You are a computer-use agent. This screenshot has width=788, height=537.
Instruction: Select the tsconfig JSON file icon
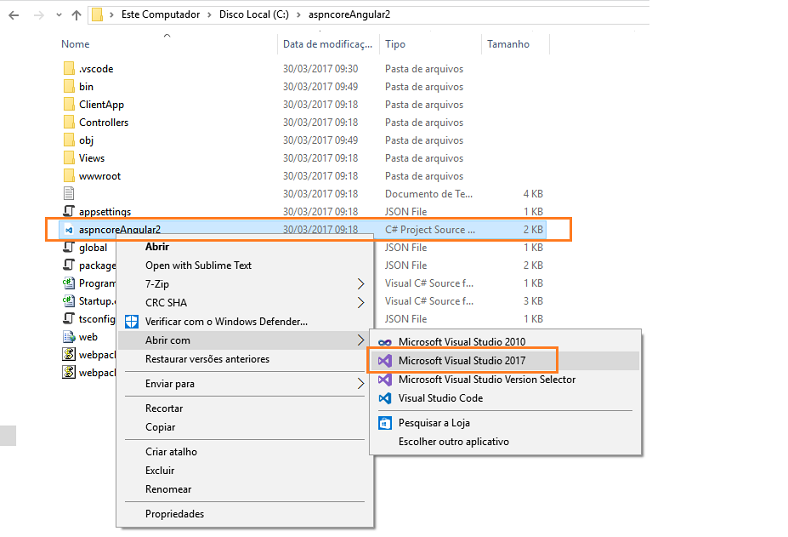pyautogui.click(x=69, y=318)
